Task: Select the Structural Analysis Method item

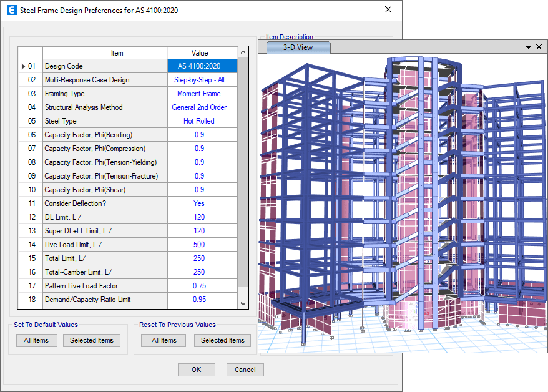Action: coord(105,107)
